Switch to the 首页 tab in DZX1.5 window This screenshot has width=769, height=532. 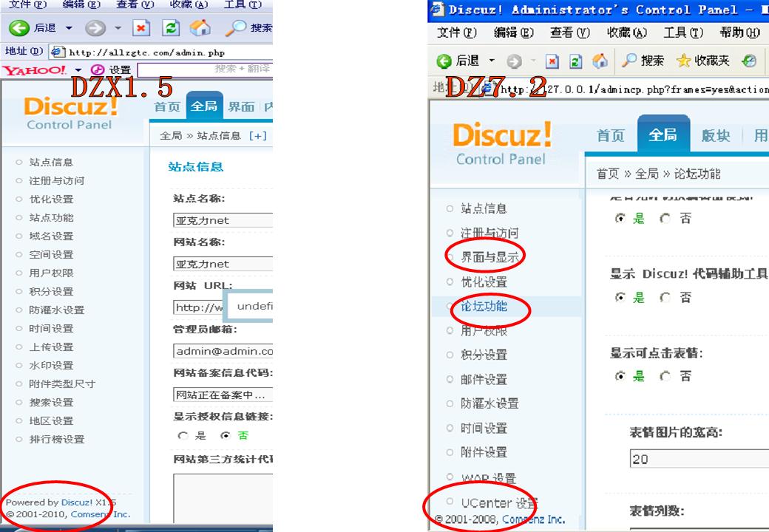167,107
